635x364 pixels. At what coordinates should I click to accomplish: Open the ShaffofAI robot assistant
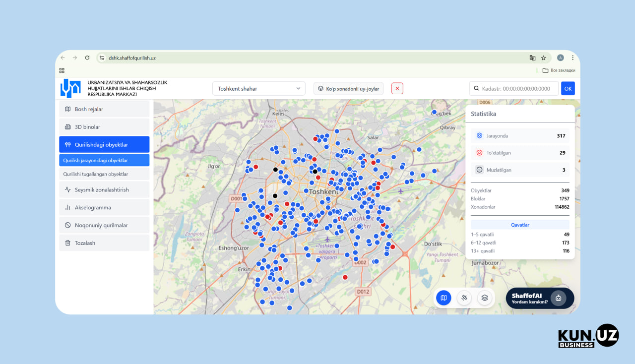(x=558, y=298)
